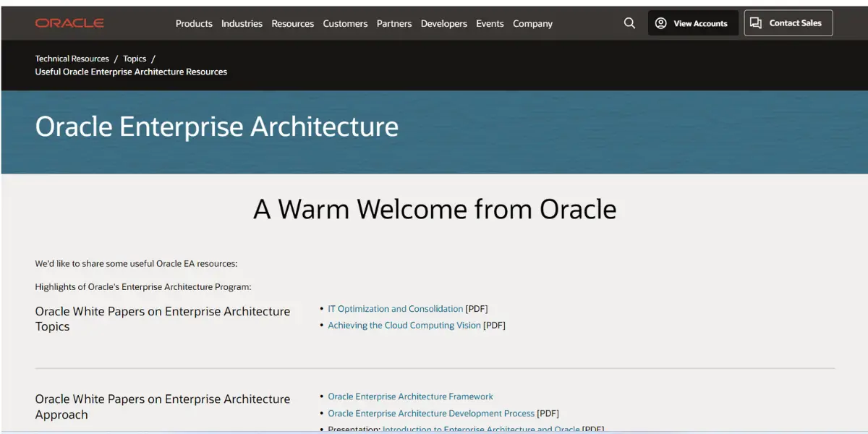Image resolution: width=868 pixels, height=434 pixels.
Task: Open the Products menu
Action: [194, 24]
